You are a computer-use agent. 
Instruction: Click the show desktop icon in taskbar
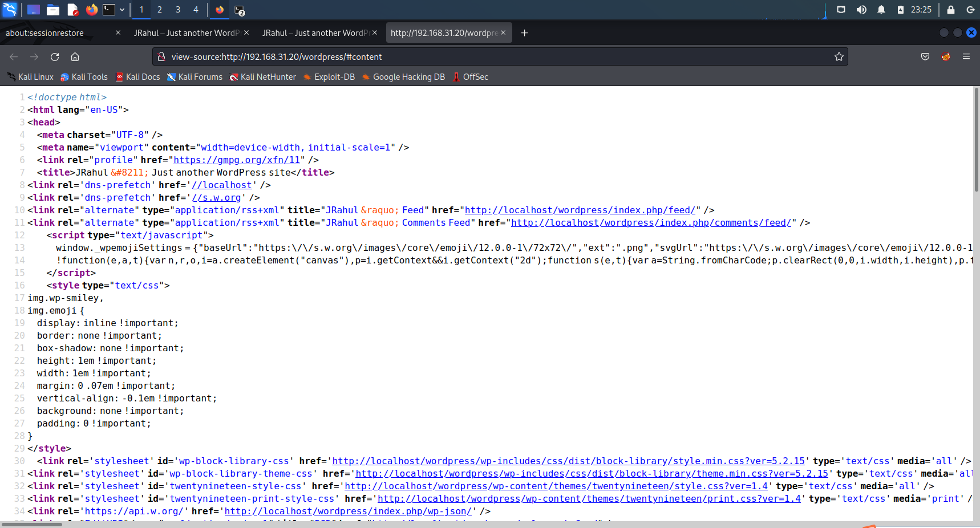click(34, 10)
